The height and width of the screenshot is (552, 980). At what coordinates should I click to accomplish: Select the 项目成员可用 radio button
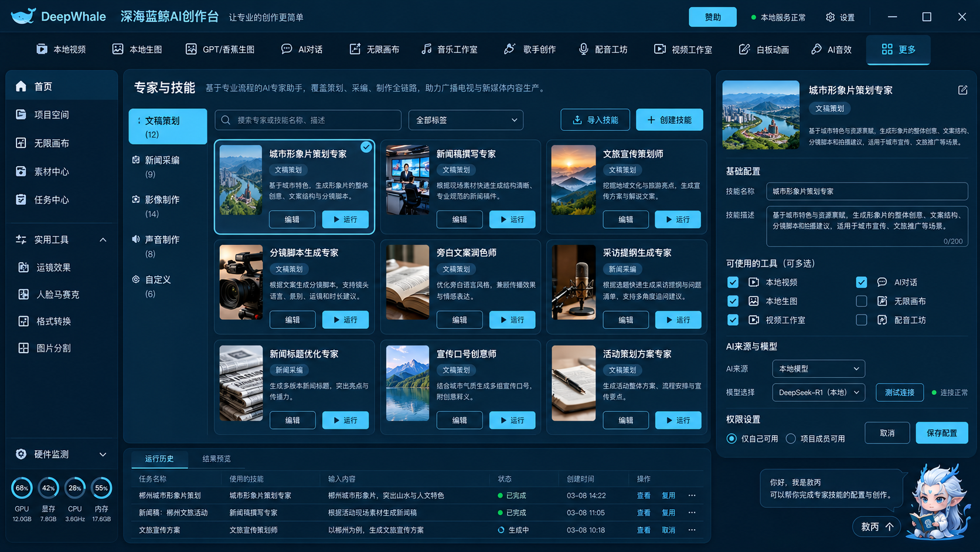coord(791,439)
